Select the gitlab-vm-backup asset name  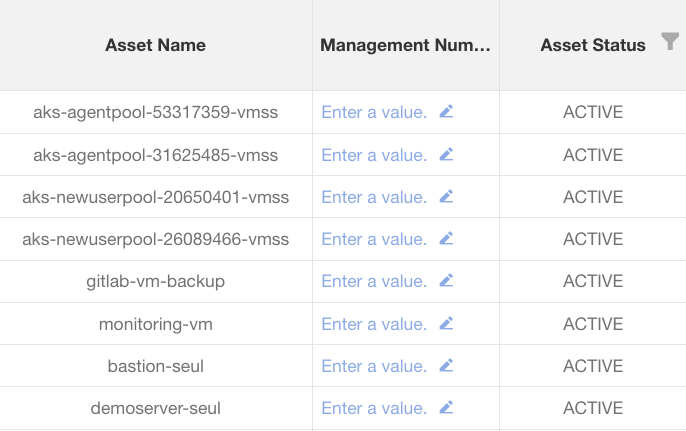tap(155, 281)
